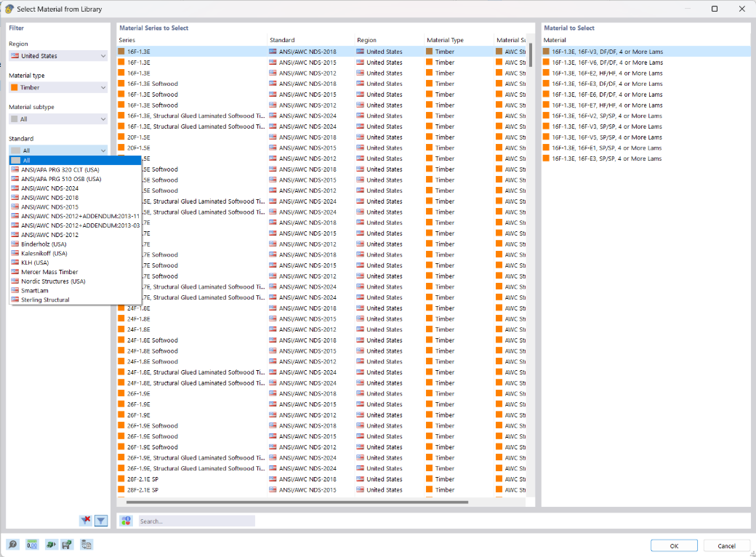Click the Search input field
Screen dimensions: 756x557
(197, 521)
